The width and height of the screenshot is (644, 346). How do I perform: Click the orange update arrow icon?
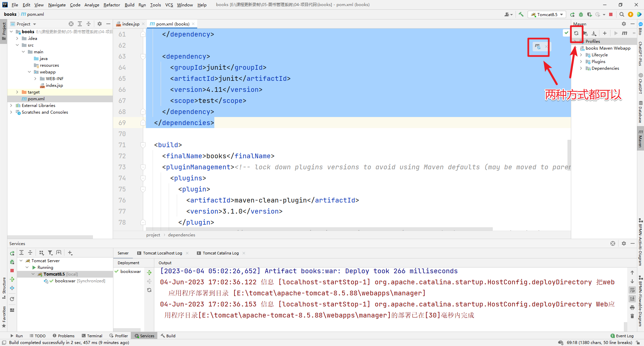tap(631, 14)
